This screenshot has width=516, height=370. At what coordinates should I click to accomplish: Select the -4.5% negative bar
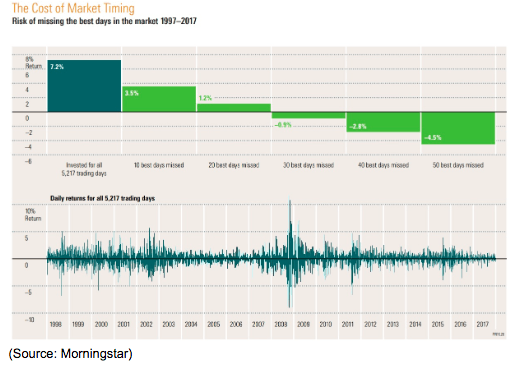(458, 128)
